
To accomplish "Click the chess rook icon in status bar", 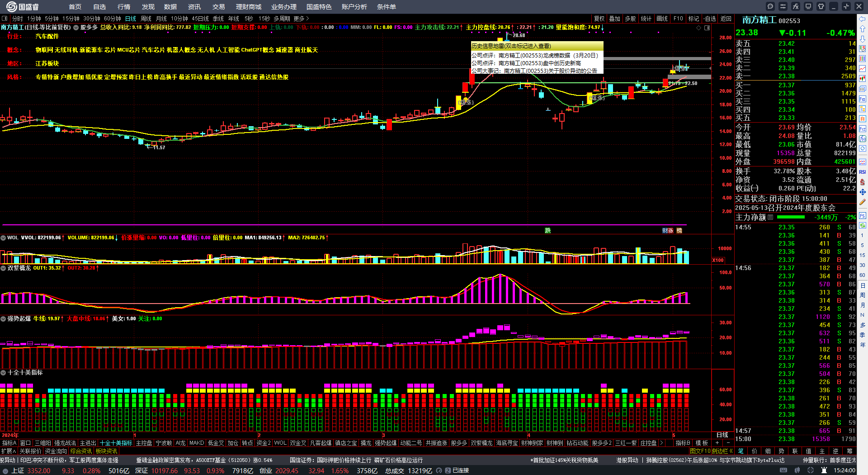I will pyautogui.click(x=825, y=470).
